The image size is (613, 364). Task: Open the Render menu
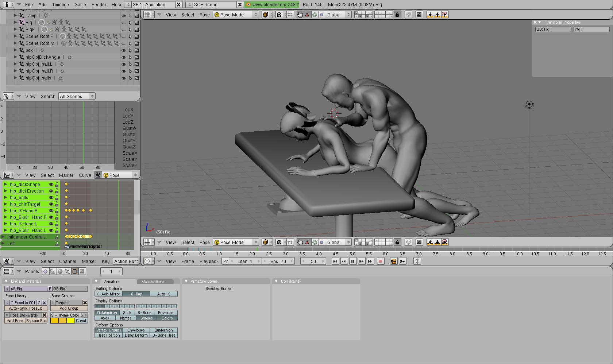point(99,5)
